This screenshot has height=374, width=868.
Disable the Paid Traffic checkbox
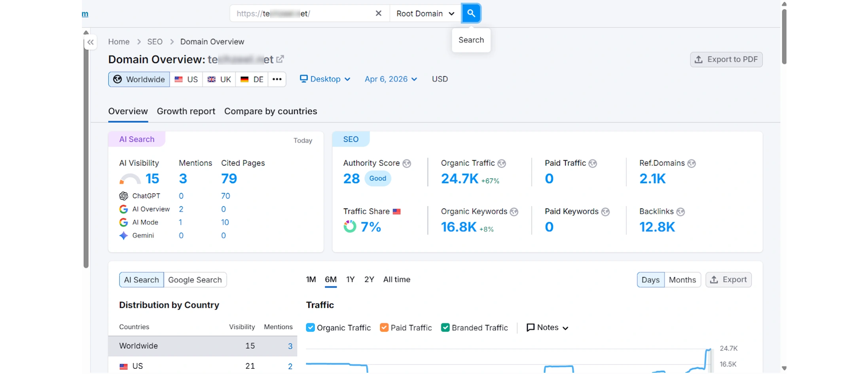click(384, 327)
